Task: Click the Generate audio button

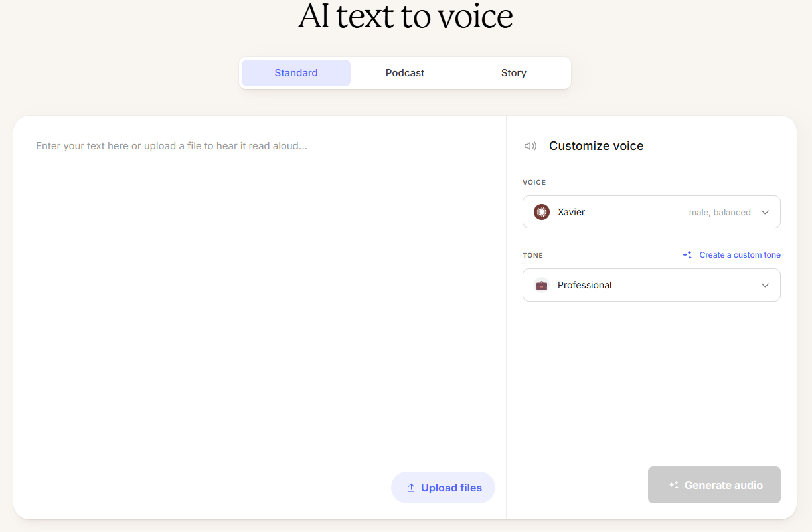Action: point(714,485)
